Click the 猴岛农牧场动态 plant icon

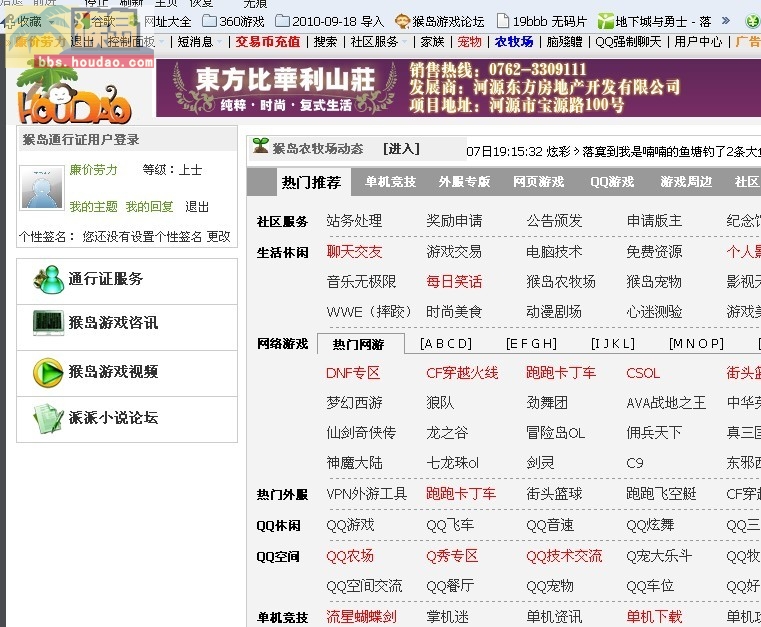coord(261,146)
